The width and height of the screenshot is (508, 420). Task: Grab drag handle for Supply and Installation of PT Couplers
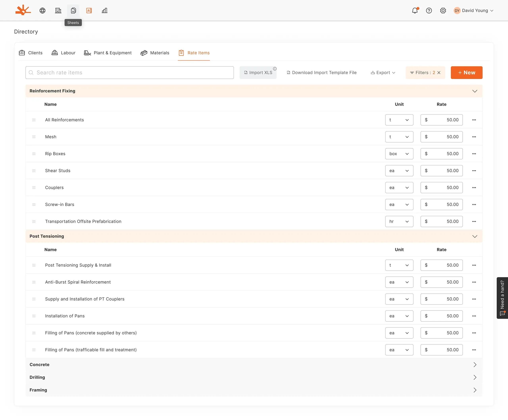(x=34, y=299)
